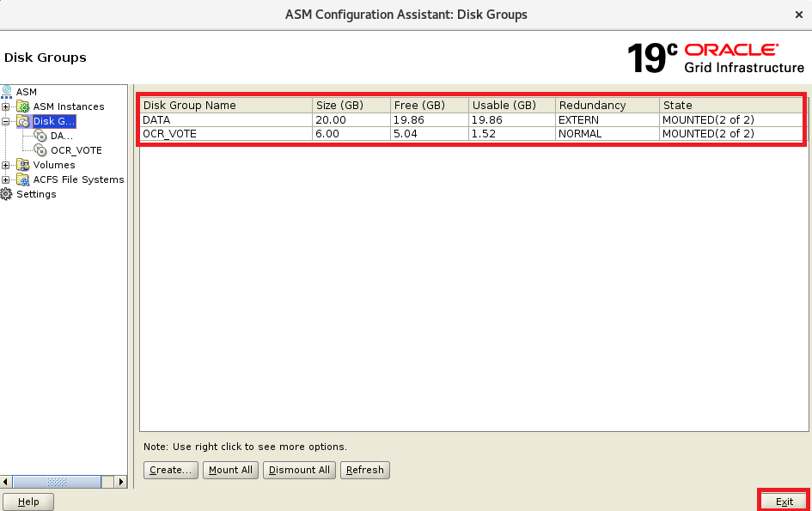Exit the ASM Configuration Assistant
The height and width of the screenshot is (511, 812).
(784, 502)
